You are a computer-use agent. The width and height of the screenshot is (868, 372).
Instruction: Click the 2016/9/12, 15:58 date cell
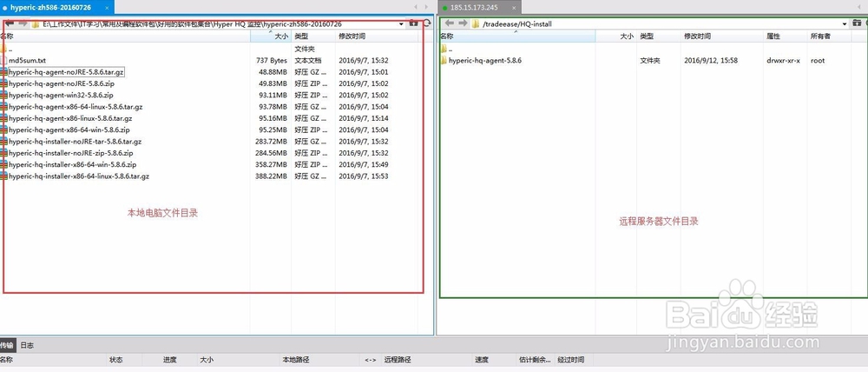pos(711,61)
